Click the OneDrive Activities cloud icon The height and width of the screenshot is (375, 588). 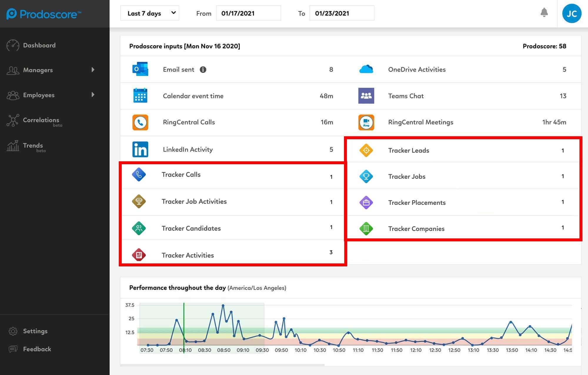coord(366,69)
